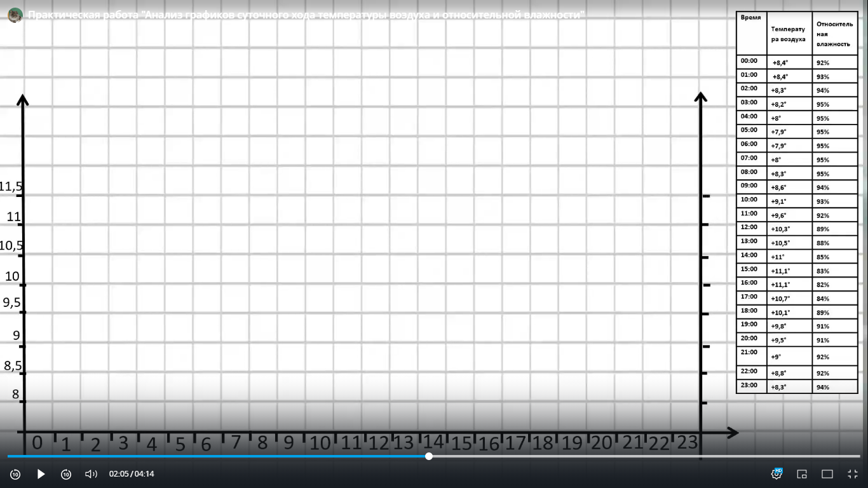The image size is (868, 488).
Task: Open the HD quality settings gear
Action: pyautogui.click(x=776, y=474)
